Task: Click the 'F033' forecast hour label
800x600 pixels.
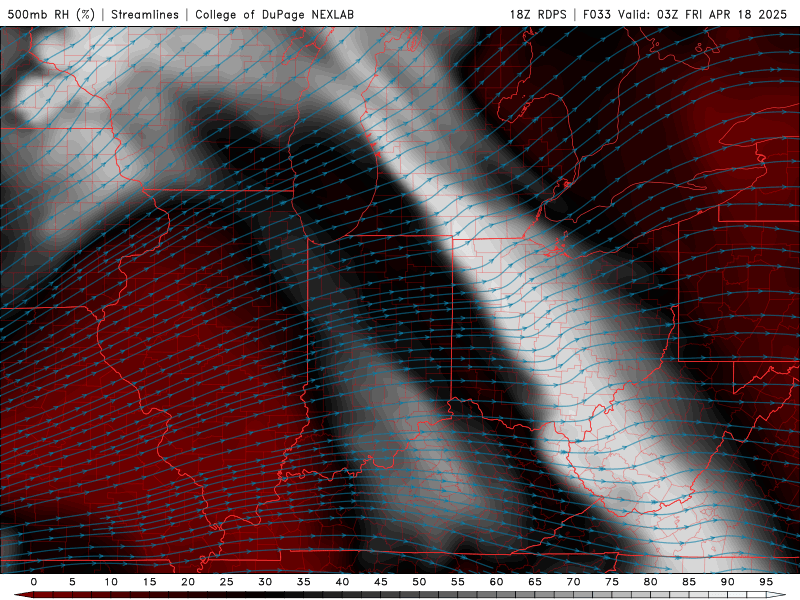Action: [597, 14]
